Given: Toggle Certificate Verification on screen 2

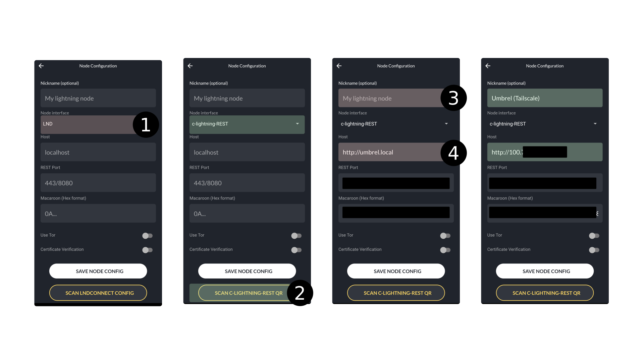Looking at the screenshot, I should click(297, 250).
